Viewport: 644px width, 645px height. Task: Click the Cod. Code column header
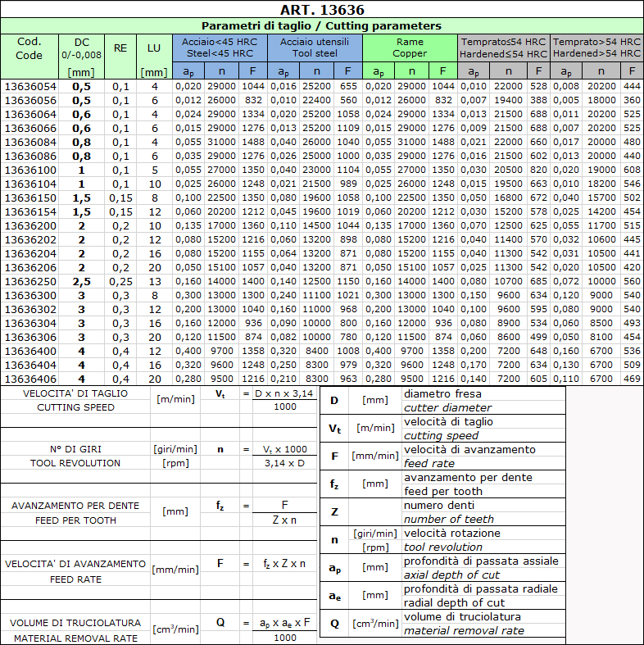click(29, 49)
